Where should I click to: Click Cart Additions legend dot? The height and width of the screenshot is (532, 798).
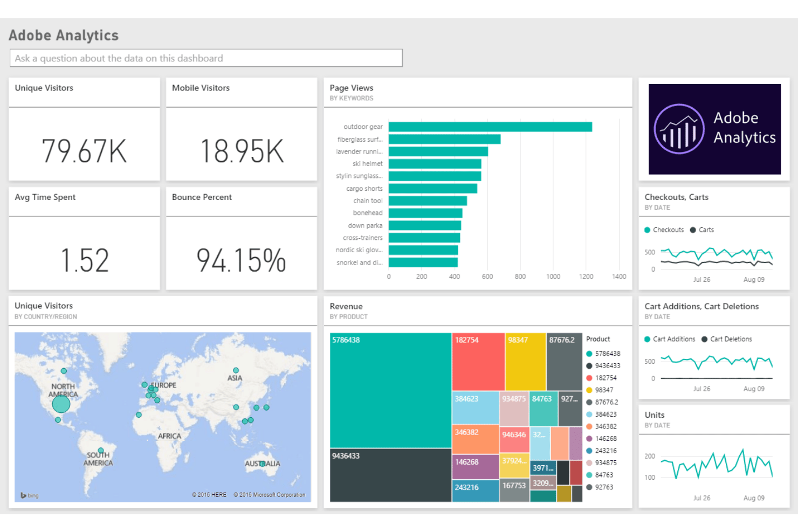coord(647,340)
